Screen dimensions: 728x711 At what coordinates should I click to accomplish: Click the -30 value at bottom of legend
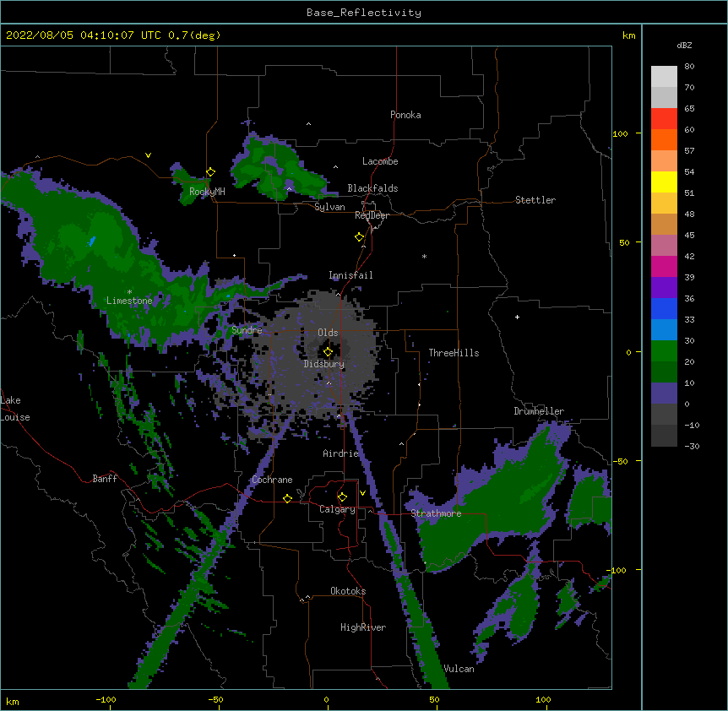[x=692, y=446]
